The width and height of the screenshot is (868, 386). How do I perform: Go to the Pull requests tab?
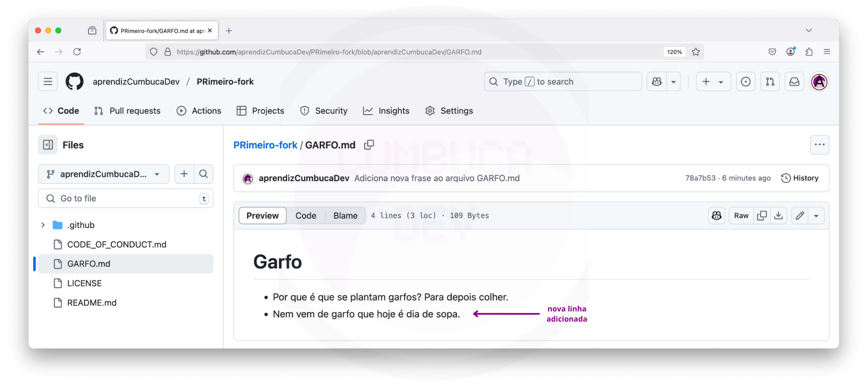128,111
